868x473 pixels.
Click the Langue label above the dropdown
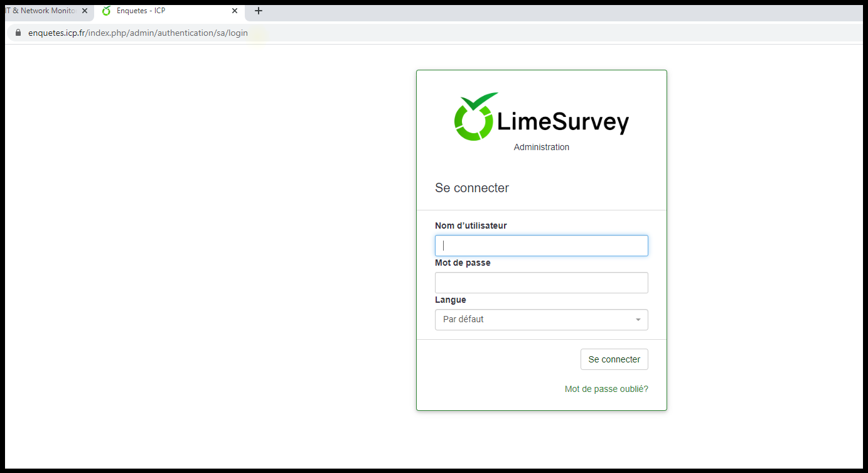[451, 300]
